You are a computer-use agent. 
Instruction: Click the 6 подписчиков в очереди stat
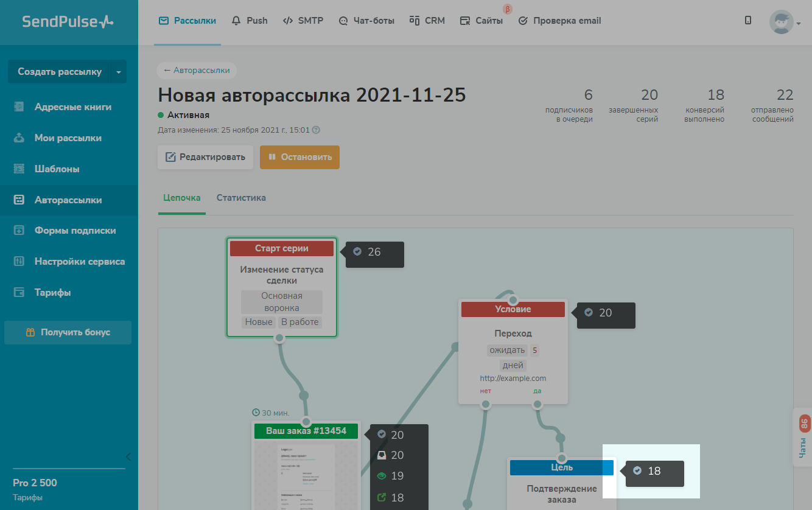[x=569, y=106]
